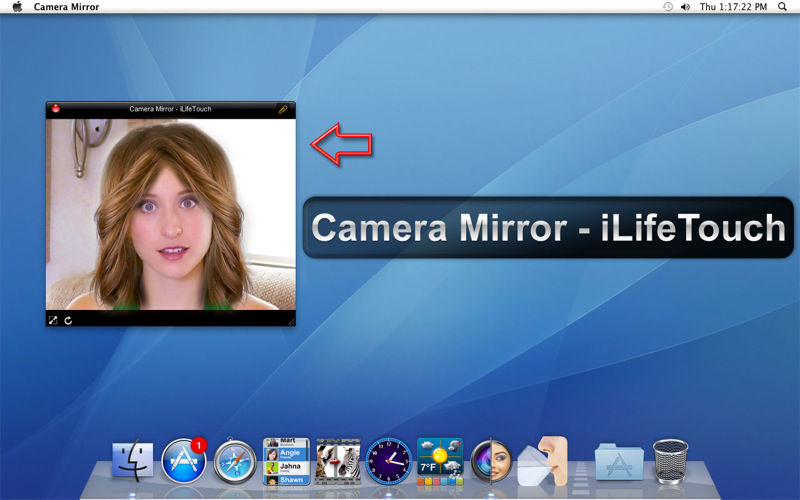The height and width of the screenshot is (500, 800).
Task: Open the zebra filmstrip app in Dock
Action: coord(338,462)
